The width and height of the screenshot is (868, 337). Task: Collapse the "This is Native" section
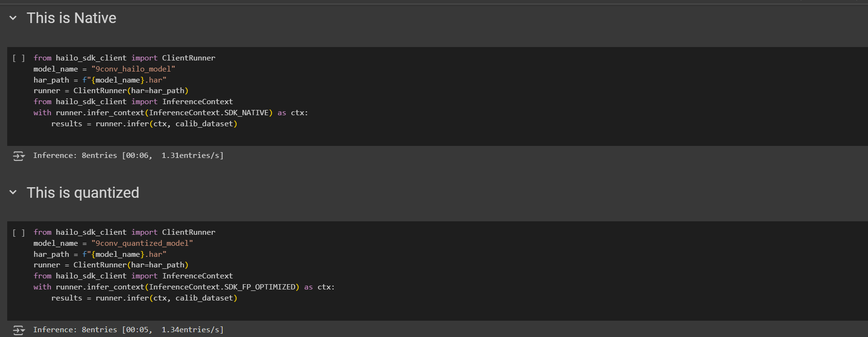[x=13, y=18]
